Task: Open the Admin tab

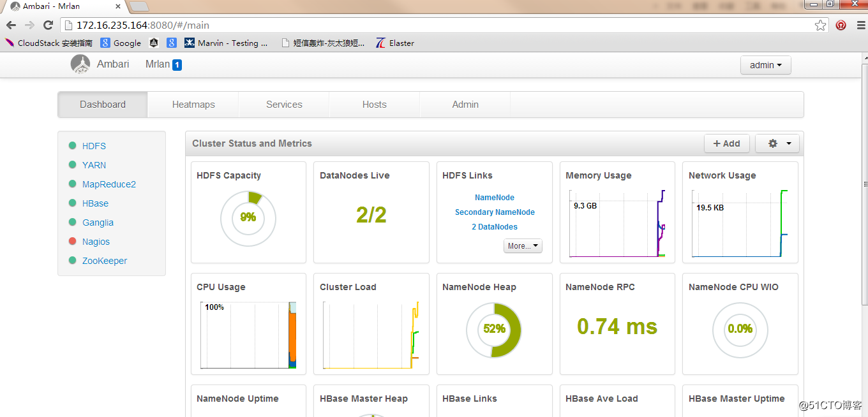Action: [x=465, y=105]
